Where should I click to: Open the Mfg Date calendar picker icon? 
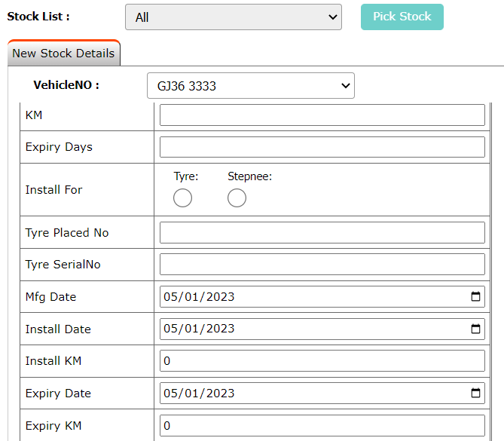point(475,297)
